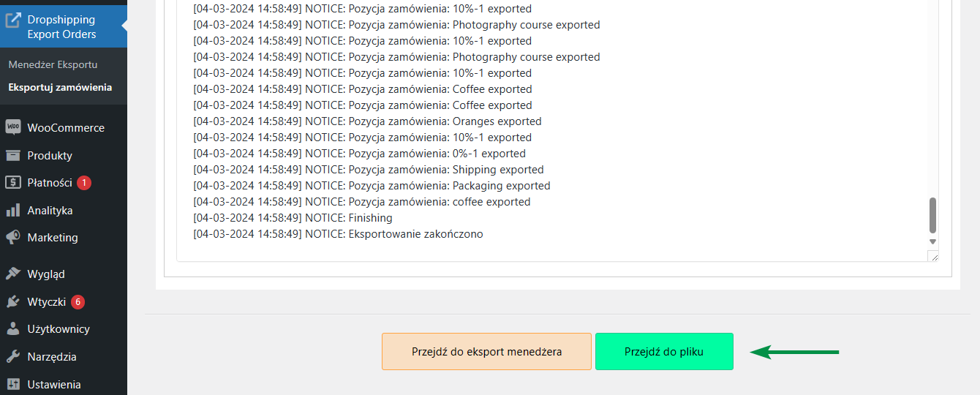Click the Przejdź do pliku button
Viewport: 980px width, 395px height.
click(664, 351)
